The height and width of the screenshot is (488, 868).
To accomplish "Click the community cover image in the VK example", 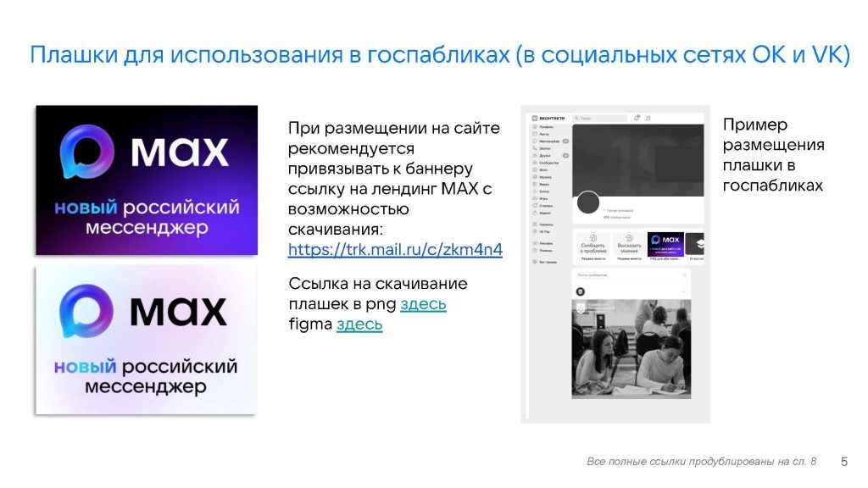I will click(x=638, y=160).
